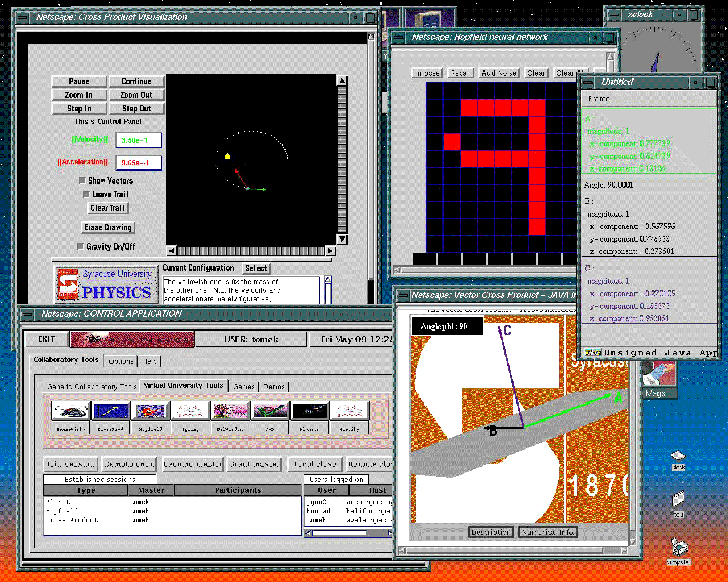Click Impose in the Hopfield window

coord(427,73)
